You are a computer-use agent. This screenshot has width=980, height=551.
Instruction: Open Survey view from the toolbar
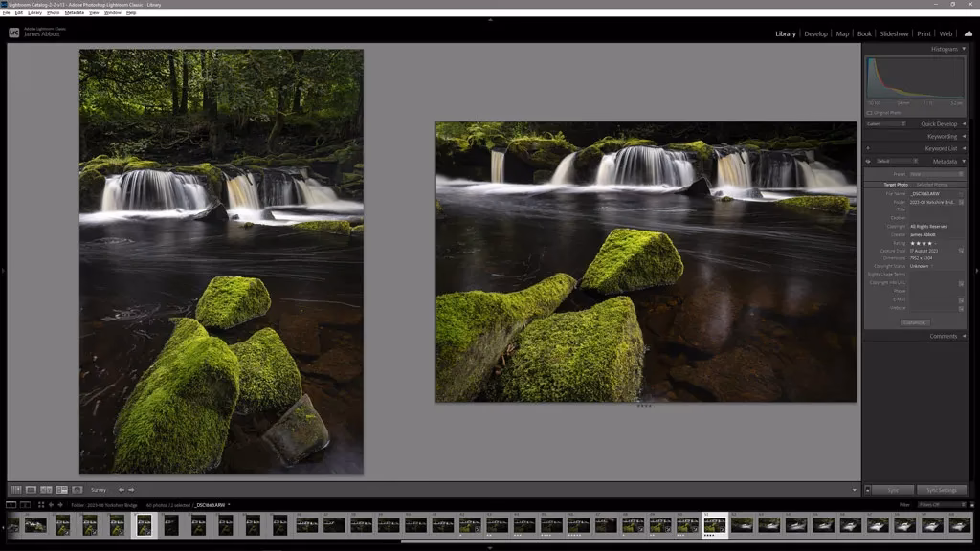click(60, 489)
